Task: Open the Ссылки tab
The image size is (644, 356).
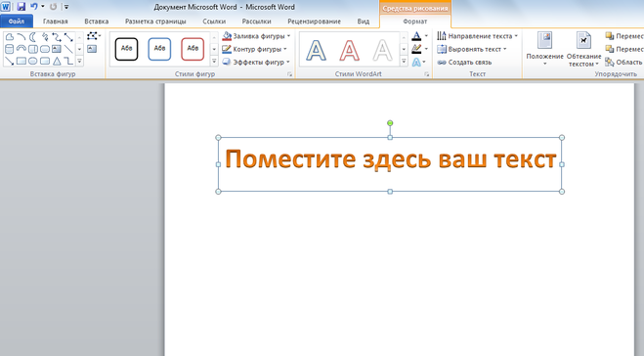Action: pos(214,22)
